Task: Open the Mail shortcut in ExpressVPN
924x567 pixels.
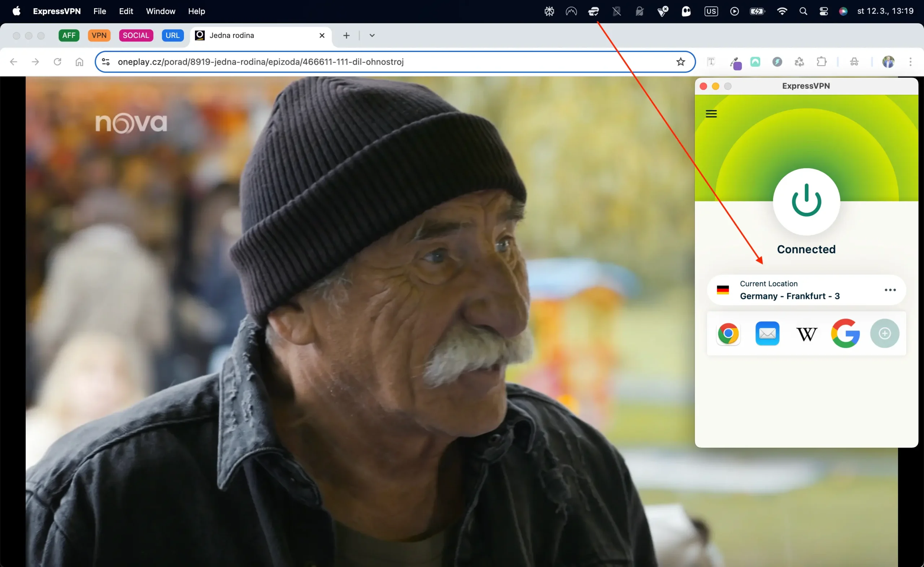Action: [x=767, y=333]
